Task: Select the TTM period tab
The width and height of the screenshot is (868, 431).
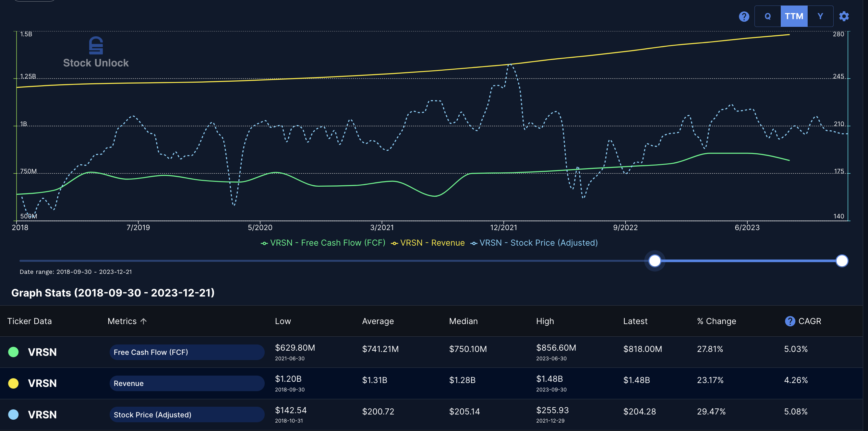Action: [794, 16]
